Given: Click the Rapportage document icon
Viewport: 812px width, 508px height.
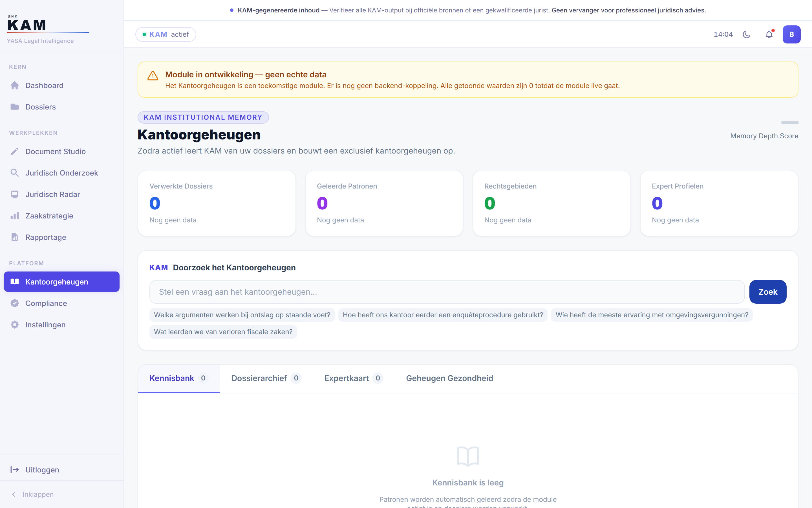Looking at the screenshot, I should (14, 237).
